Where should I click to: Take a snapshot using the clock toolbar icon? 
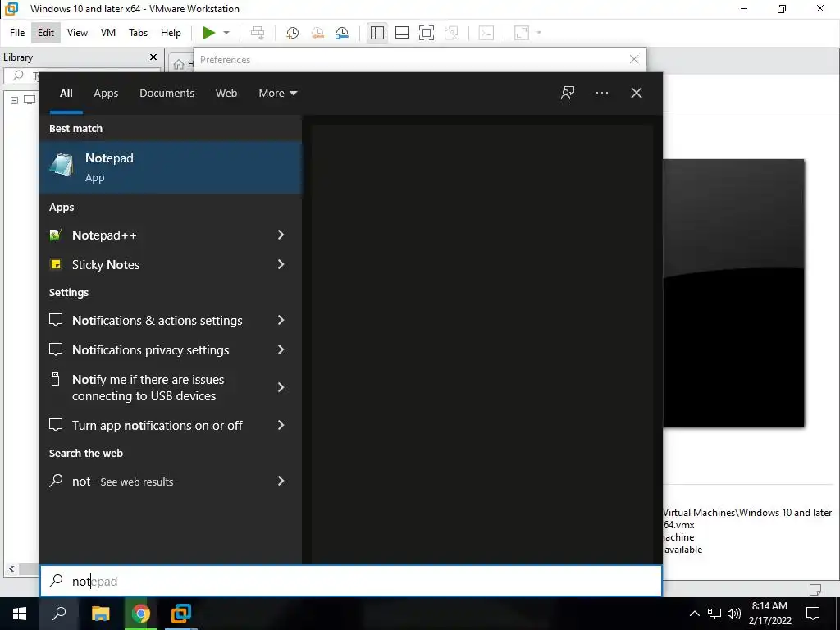pos(293,33)
